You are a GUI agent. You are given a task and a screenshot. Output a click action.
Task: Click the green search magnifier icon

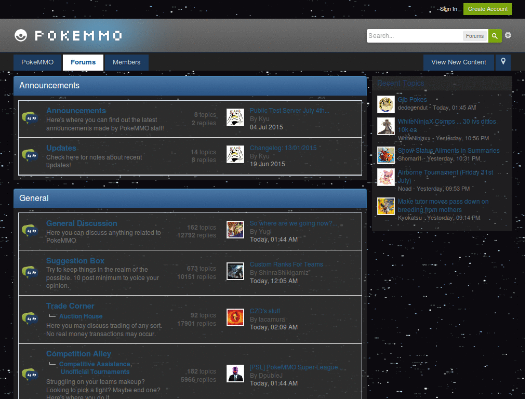pyautogui.click(x=494, y=35)
